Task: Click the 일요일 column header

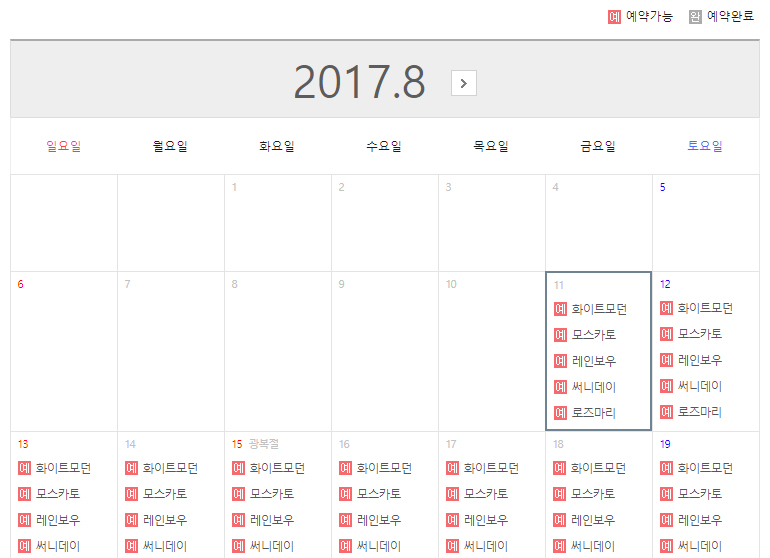Action: click(x=63, y=146)
